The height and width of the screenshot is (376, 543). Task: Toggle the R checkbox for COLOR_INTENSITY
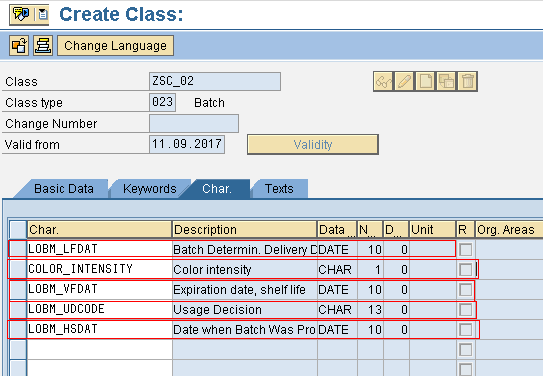coord(465,270)
